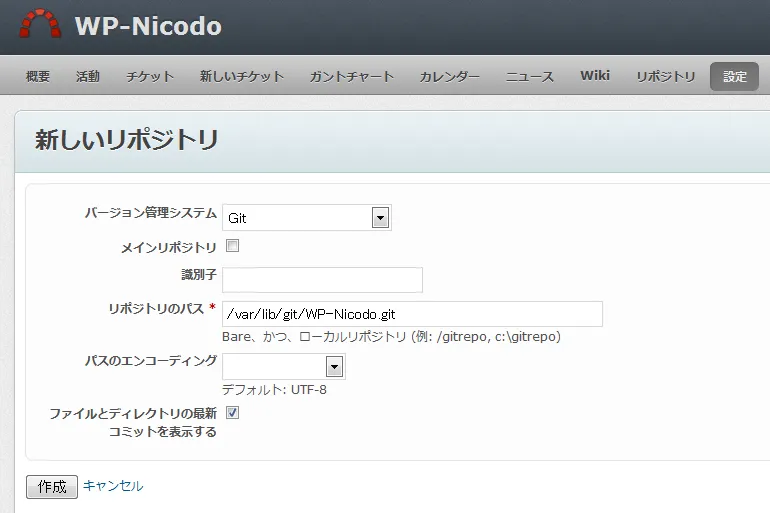The image size is (770, 513).
Task: Open the バージョン管理システム Git dropdown
Action: (x=307, y=217)
